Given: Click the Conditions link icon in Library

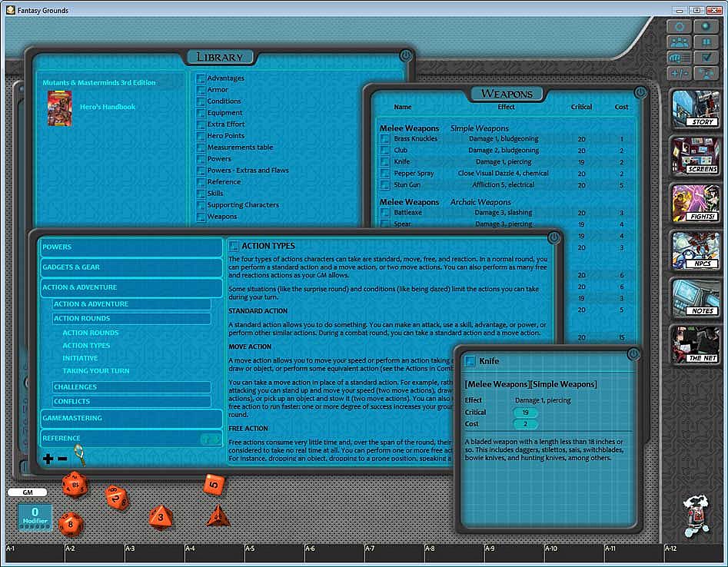Looking at the screenshot, I should [201, 101].
